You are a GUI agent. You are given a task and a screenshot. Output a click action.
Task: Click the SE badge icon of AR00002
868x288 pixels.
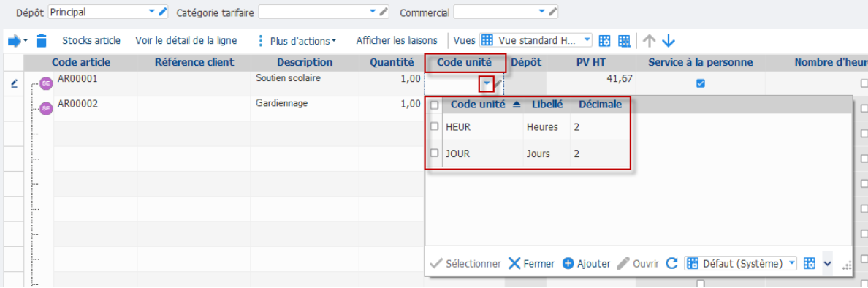[x=46, y=108]
